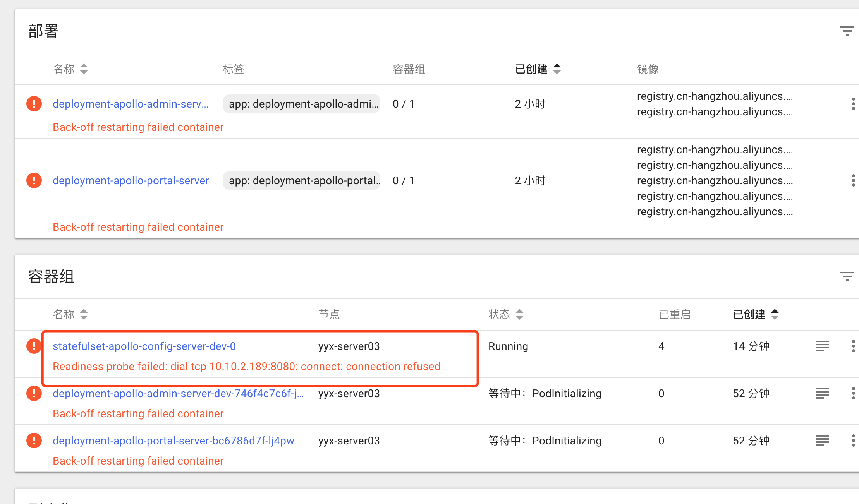Screen dimensions: 859x504
Task: Open the actions menu for deployment-apollo-admin-server
Action: (854, 104)
